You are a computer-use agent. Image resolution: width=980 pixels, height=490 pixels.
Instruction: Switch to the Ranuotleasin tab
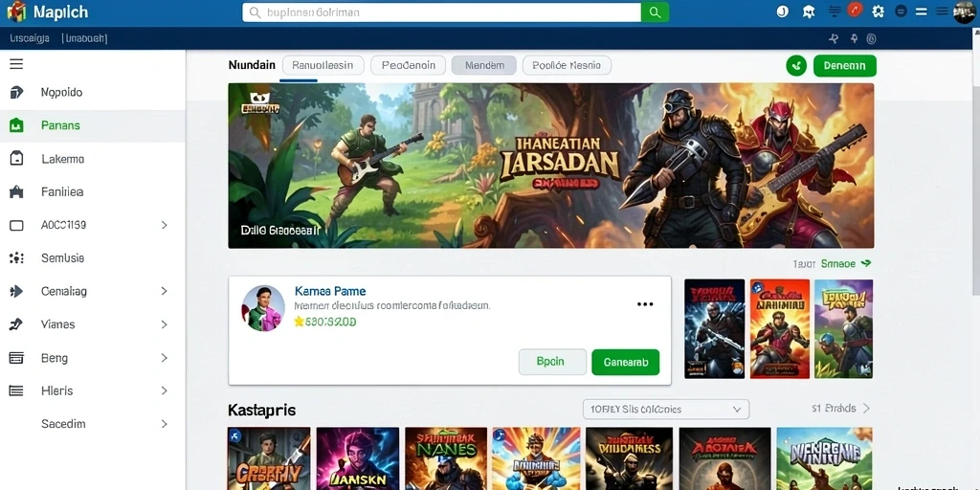point(323,65)
